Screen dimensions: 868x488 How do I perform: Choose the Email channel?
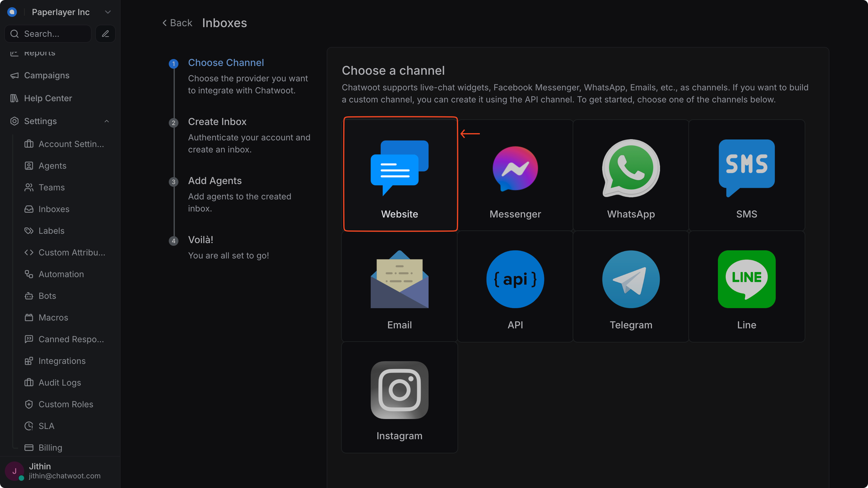(x=400, y=286)
